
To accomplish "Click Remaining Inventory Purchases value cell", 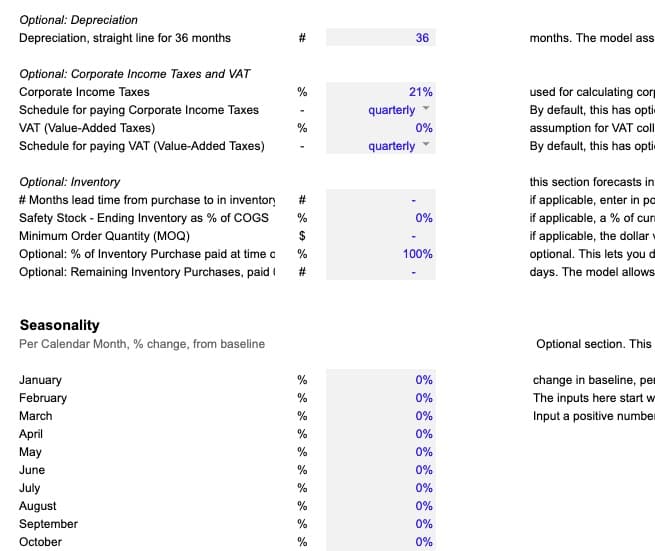I will pyautogui.click(x=381, y=272).
